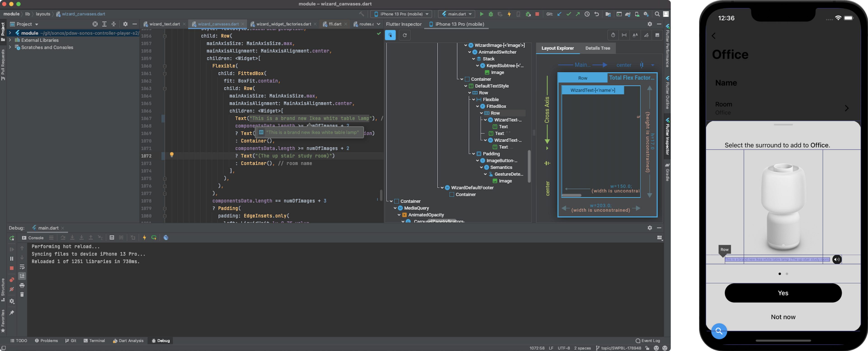Print console output with printer icon
The height and width of the screenshot is (351, 868).
pos(22,286)
